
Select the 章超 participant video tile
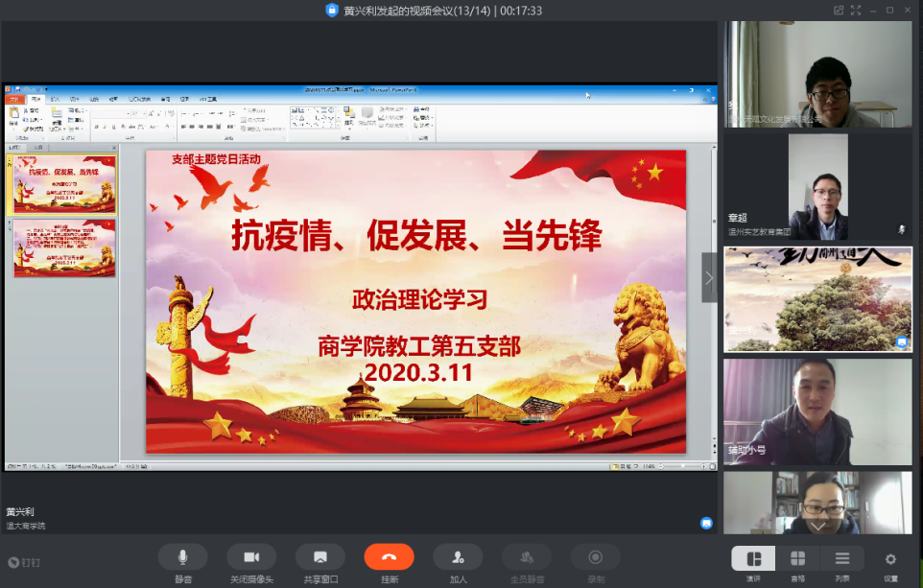tap(817, 187)
